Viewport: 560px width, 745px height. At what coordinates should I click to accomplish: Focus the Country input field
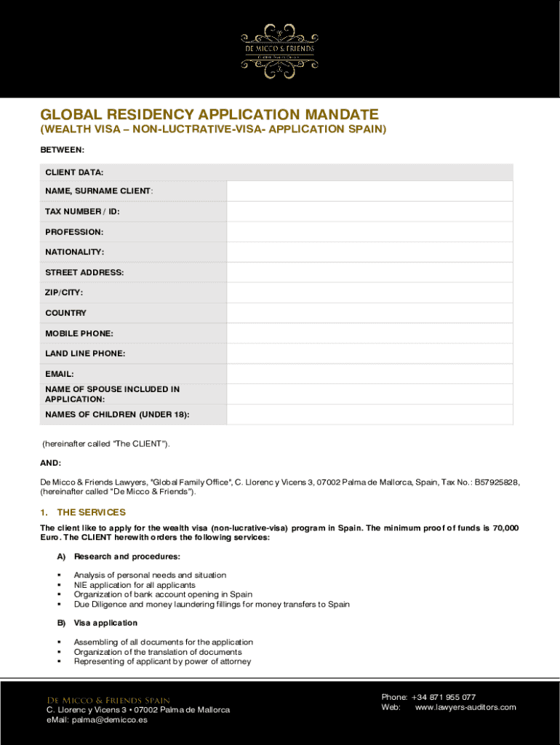[369, 313]
